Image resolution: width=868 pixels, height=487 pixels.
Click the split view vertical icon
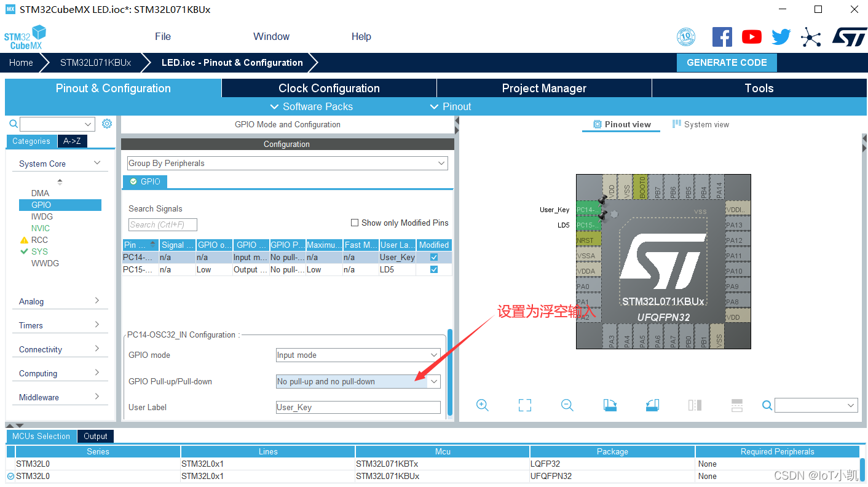point(695,405)
